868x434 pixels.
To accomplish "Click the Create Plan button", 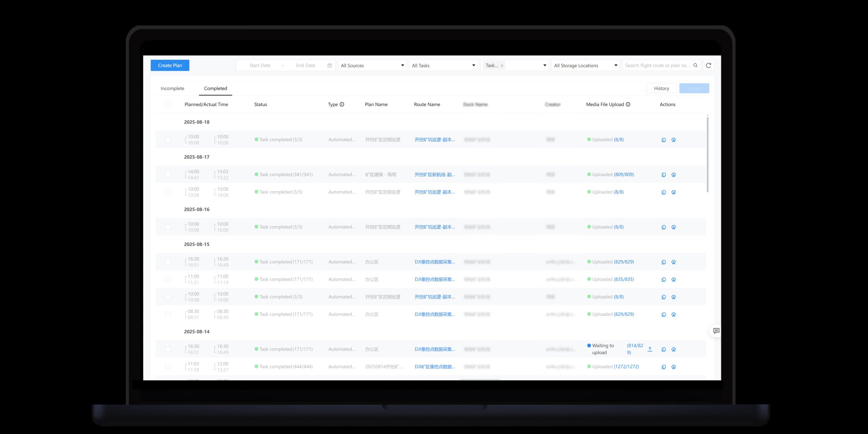I will point(170,65).
